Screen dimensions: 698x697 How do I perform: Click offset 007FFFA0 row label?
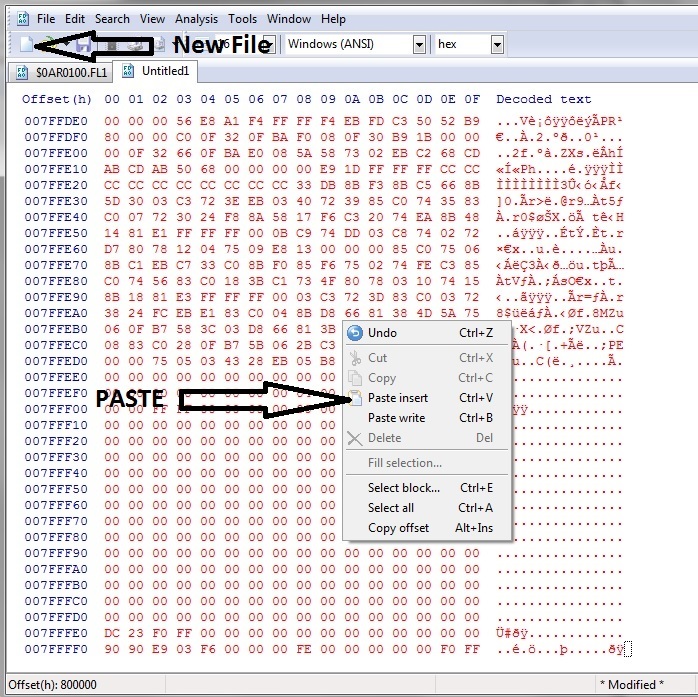(x=56, y=569)
